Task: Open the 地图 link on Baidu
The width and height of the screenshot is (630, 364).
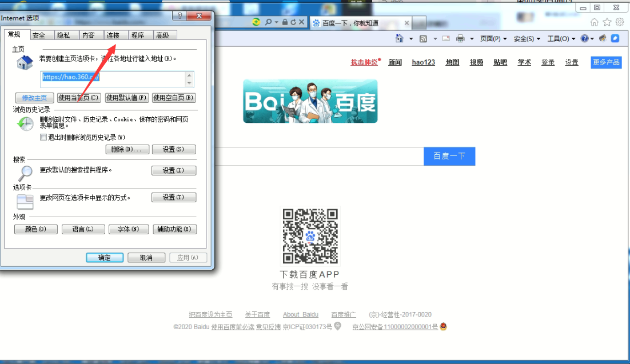Action: tap(452, 62)
